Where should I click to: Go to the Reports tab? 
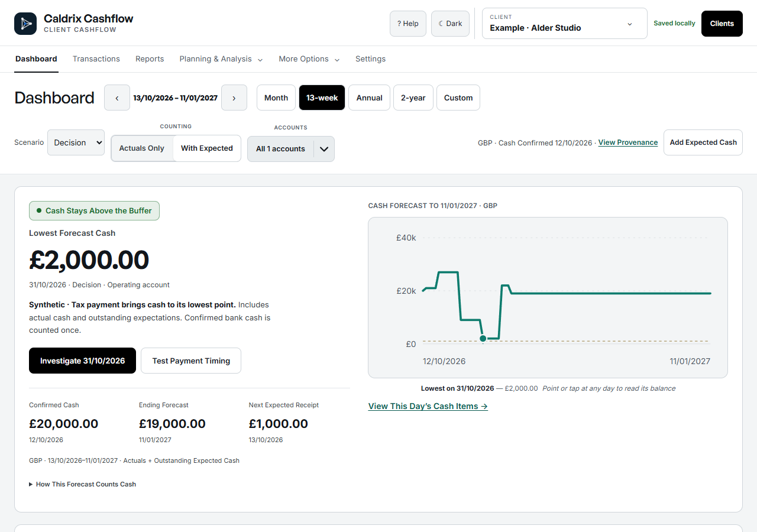tap(150, 59)
